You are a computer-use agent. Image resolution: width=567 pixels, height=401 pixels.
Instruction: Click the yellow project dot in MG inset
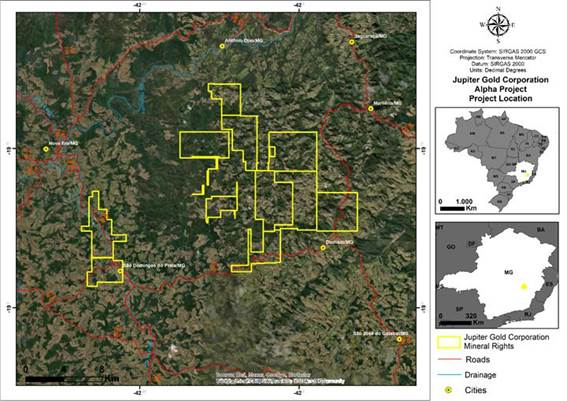click(x=524, y=287)
